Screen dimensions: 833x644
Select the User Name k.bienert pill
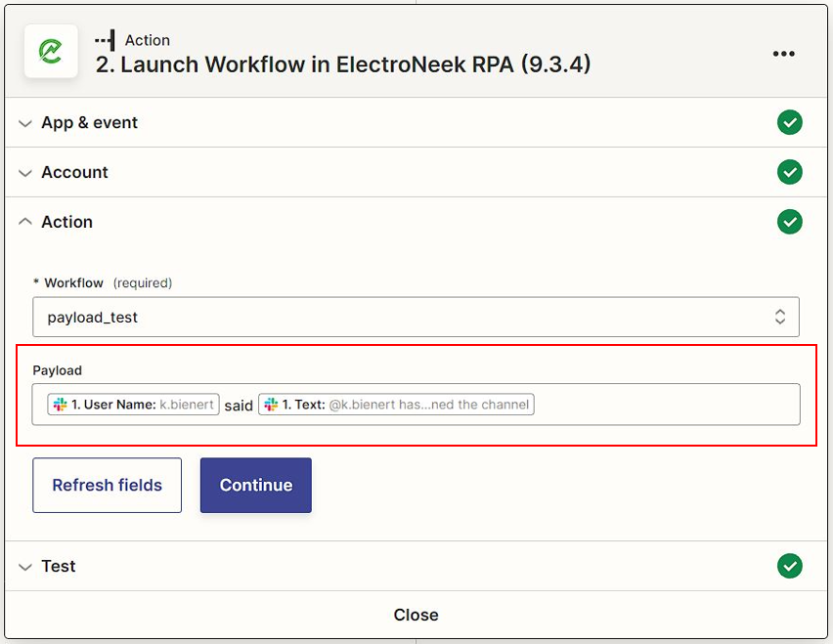click(133, 405)
